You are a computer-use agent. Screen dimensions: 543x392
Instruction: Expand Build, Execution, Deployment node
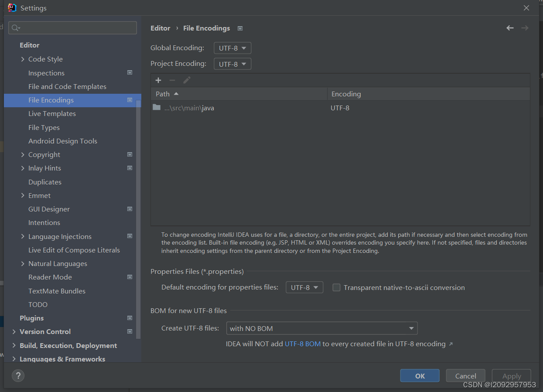(14, 345)
